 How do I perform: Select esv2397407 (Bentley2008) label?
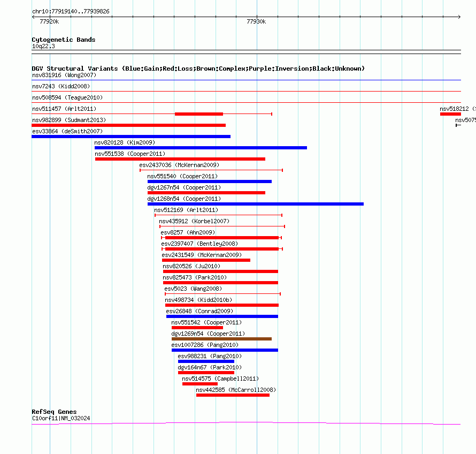[199, 244]
